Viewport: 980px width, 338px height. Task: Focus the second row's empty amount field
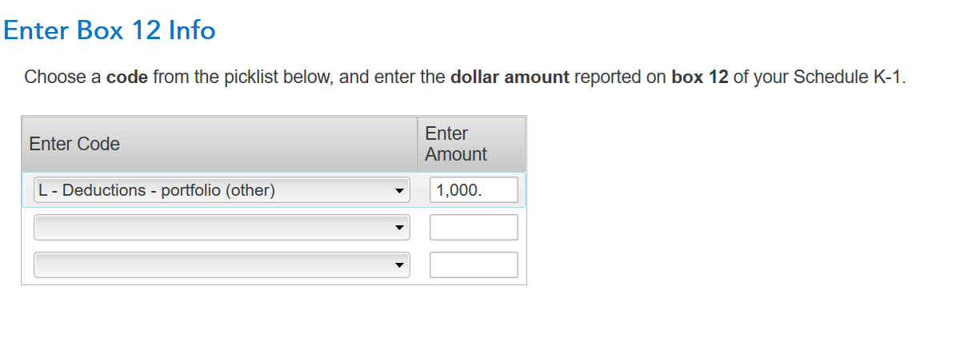[x=474, y=228]
